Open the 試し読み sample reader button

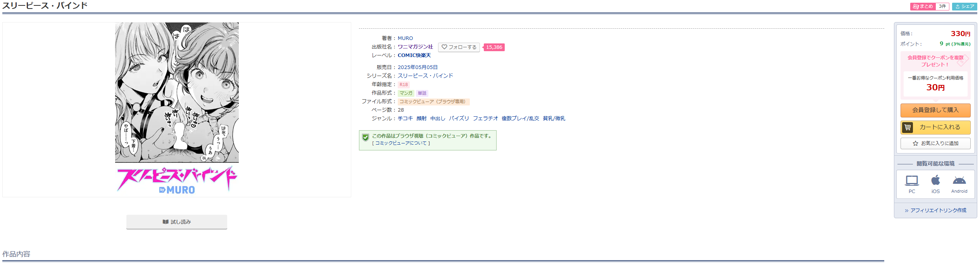[x=177, y=222]
